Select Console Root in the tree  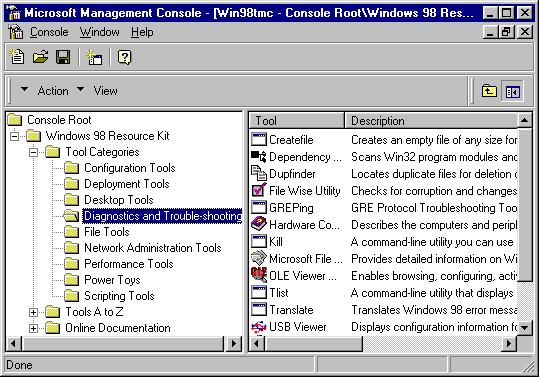tap(59, 120)
